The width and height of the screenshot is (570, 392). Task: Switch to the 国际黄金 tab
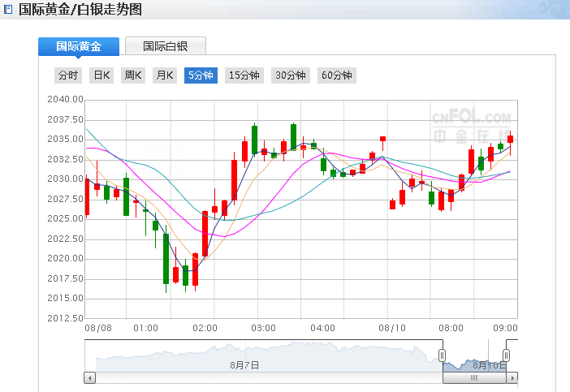pyautogui.click(x=79, y=46)
